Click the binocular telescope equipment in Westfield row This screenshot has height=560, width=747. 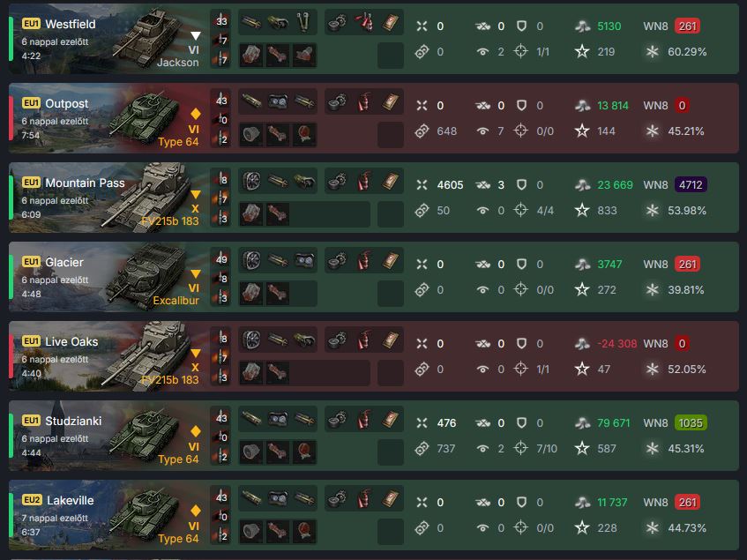coord(304,22)
